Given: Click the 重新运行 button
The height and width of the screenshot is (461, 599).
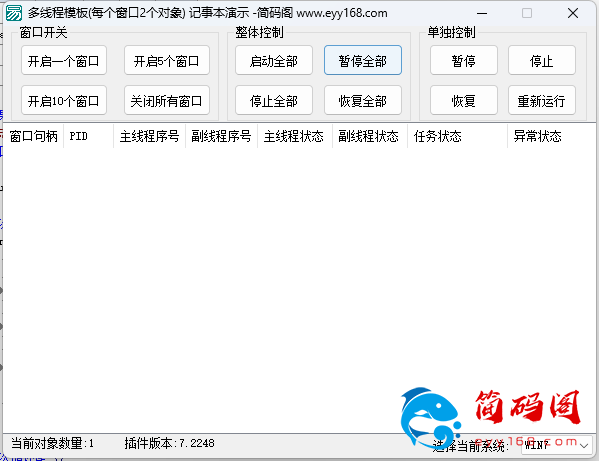Looking at the screenshot, I should point(542,100).
